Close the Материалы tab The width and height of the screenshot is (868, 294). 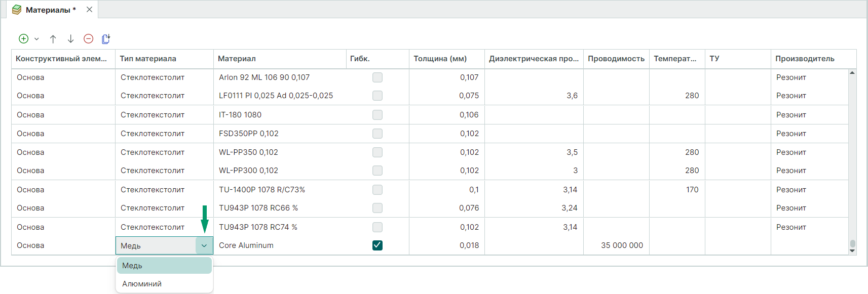[x=90, y=10]
